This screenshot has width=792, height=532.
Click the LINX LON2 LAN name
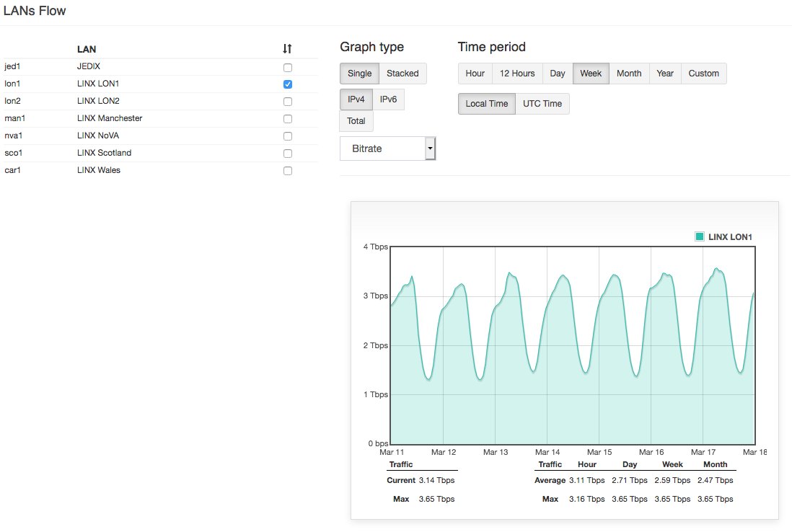(98, 101)
